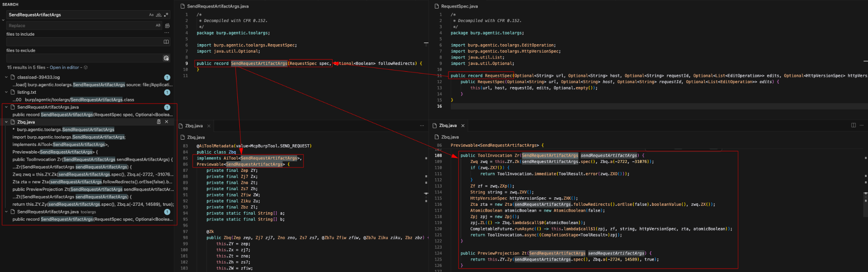Open listing.txt result 'burp/agentic/toolargs/...class'

coord(73,100)
